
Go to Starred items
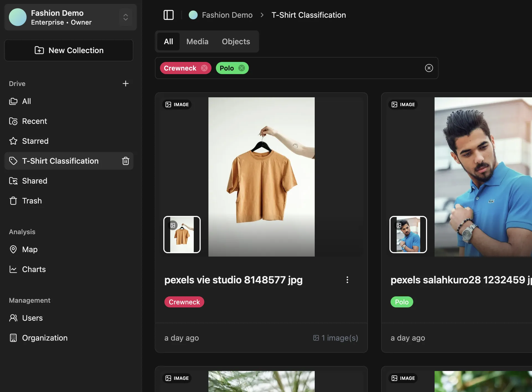(35, 141)
